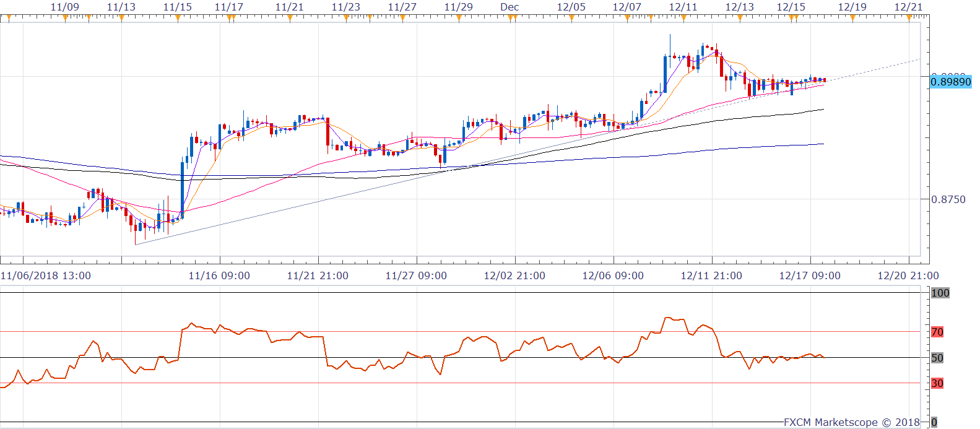Click the orange marker beneath the 11/09 label
Screen dimensions: 980x429
tap(65, 17)
